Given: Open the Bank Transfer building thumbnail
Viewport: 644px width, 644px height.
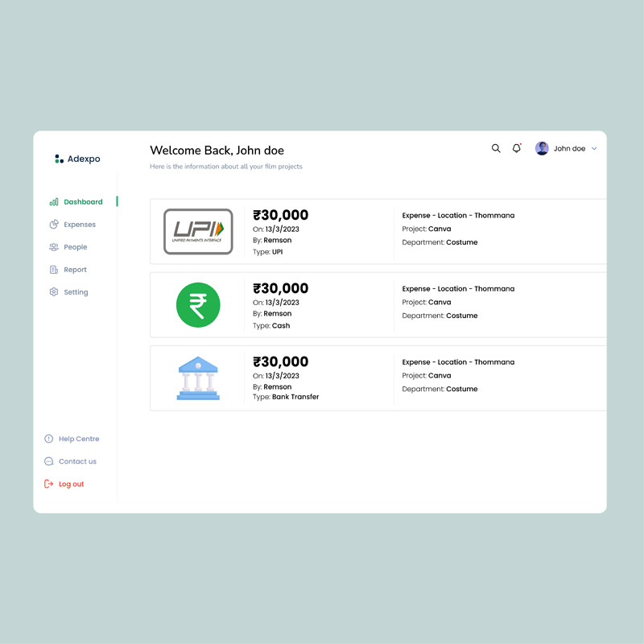Looking at the screenshot, I should 198,379.
